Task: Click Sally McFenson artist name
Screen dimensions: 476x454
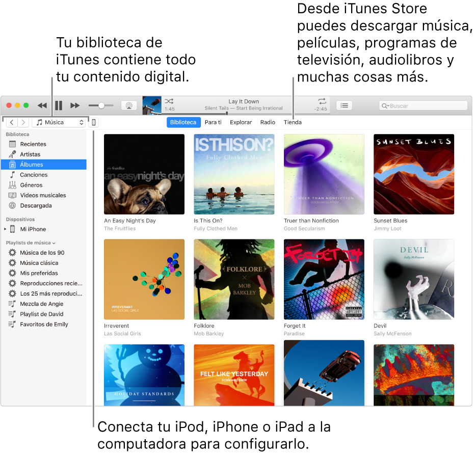Action: click(x=392, y=334)
